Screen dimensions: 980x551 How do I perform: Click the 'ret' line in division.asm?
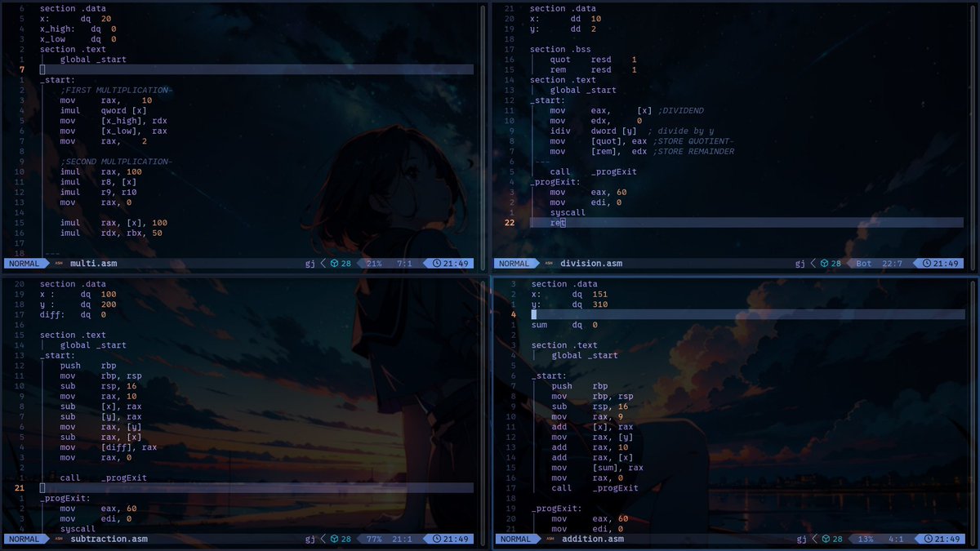[558, 222]
